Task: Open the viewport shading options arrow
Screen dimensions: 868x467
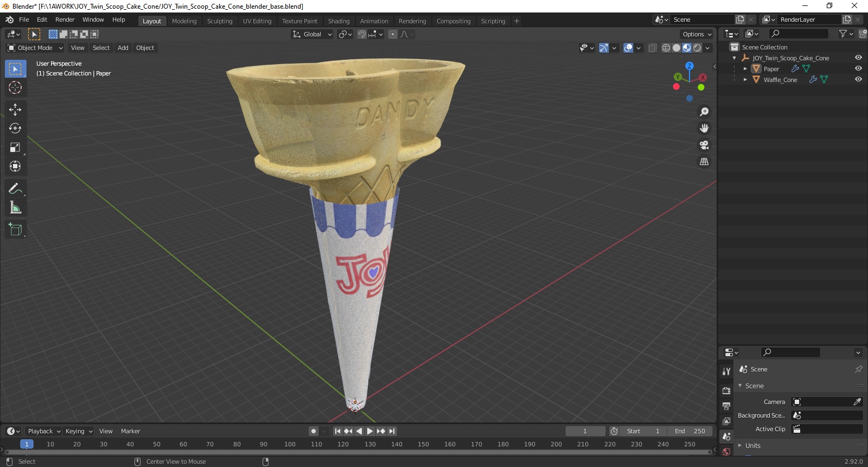Action: (707, 48)
